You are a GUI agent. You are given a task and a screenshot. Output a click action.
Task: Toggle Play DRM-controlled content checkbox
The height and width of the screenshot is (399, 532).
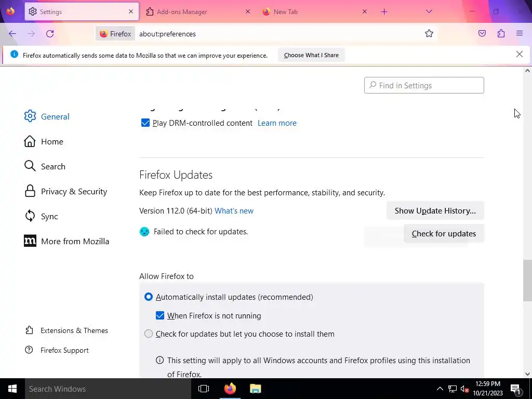(145, 123)
